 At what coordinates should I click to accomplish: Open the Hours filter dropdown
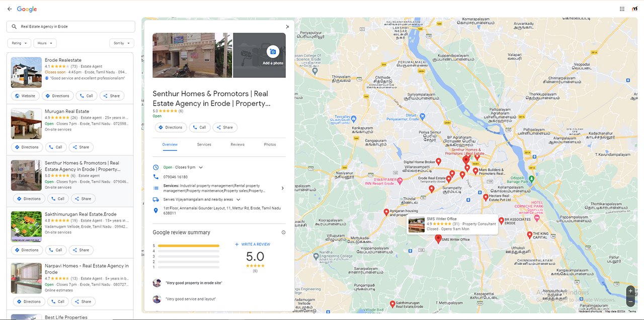pyautogui.click(x=45, y=43)
